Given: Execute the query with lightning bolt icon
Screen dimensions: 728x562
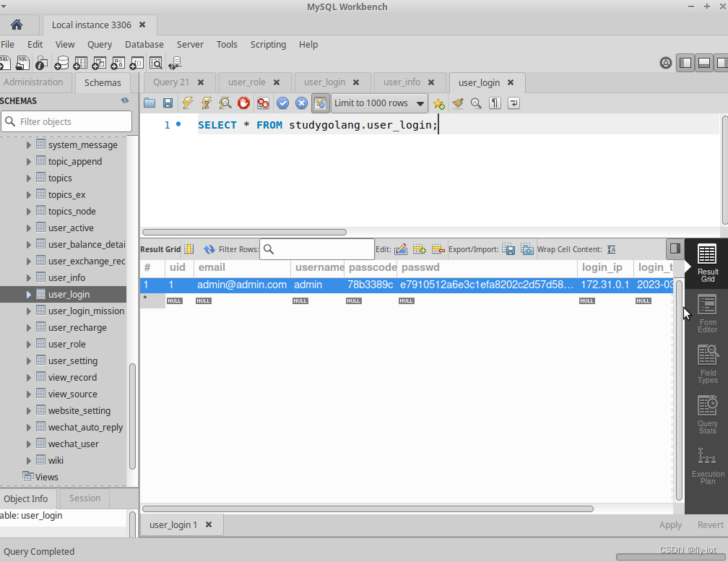Looking at the screenshot, I should [187, 103].
